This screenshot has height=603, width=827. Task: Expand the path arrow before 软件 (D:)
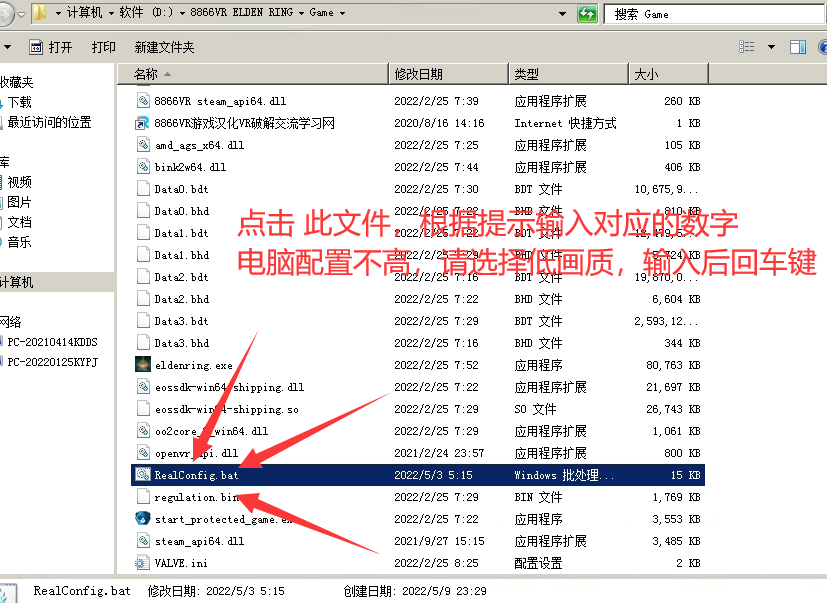click(x=111, y=13)
